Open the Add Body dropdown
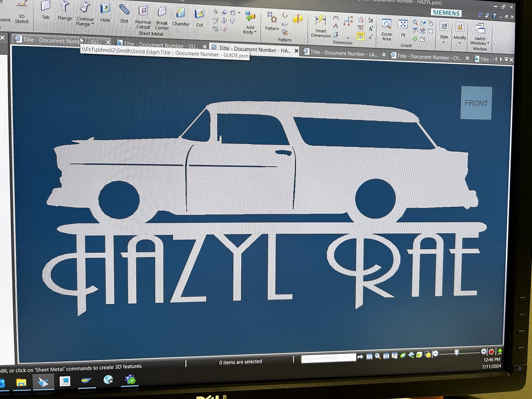The height and width of the screenshot is (399, 532). click(x=255, y=32)
